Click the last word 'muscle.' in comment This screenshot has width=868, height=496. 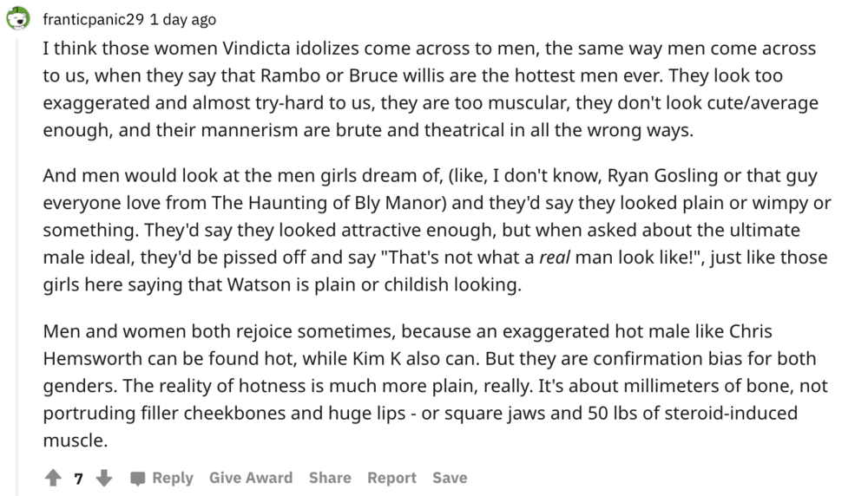[76, 441]
